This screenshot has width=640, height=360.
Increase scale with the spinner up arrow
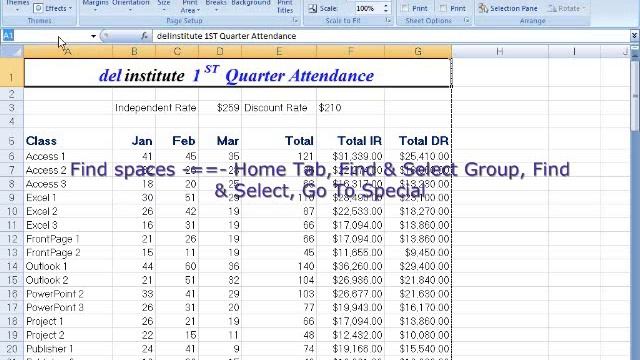pyautogui.click(x=386, y=6)
